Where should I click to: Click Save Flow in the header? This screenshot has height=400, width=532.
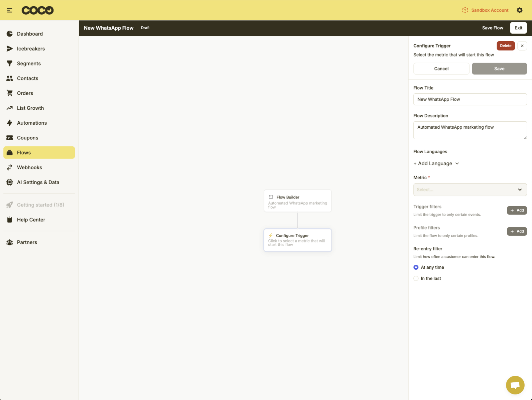[492, 28]
